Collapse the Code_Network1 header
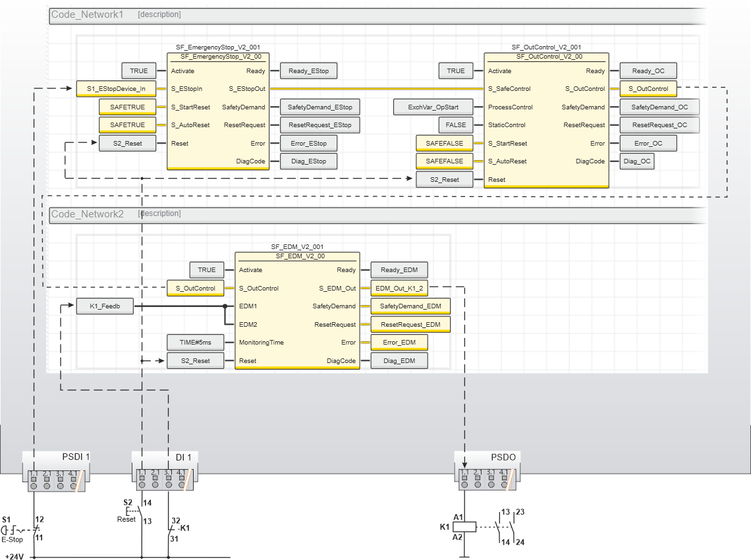751x560 pixels. click(88, 14)
